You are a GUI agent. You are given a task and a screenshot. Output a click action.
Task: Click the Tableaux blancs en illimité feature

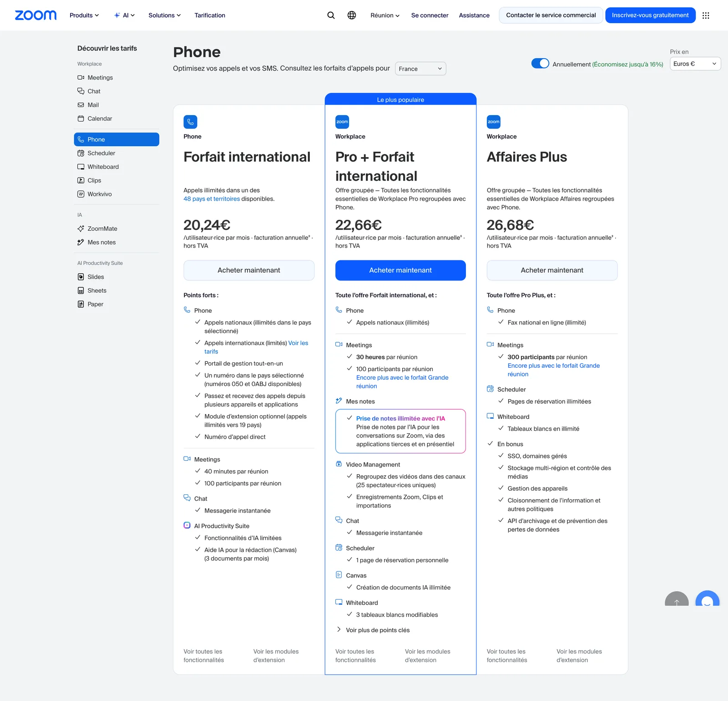coord(543,429)
